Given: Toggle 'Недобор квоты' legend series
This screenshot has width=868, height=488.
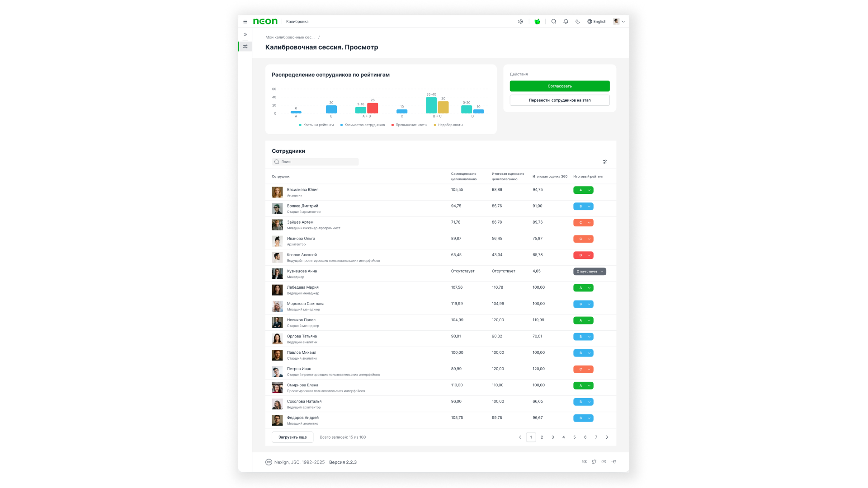Looking at the screenshot, I should pos(448,125).
